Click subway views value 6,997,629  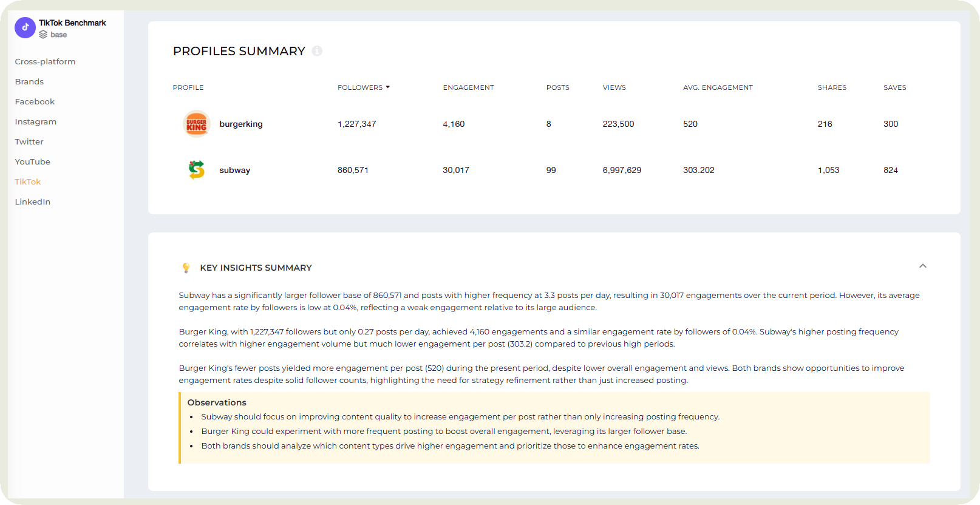pyautogui.click(x=622, y=170)
